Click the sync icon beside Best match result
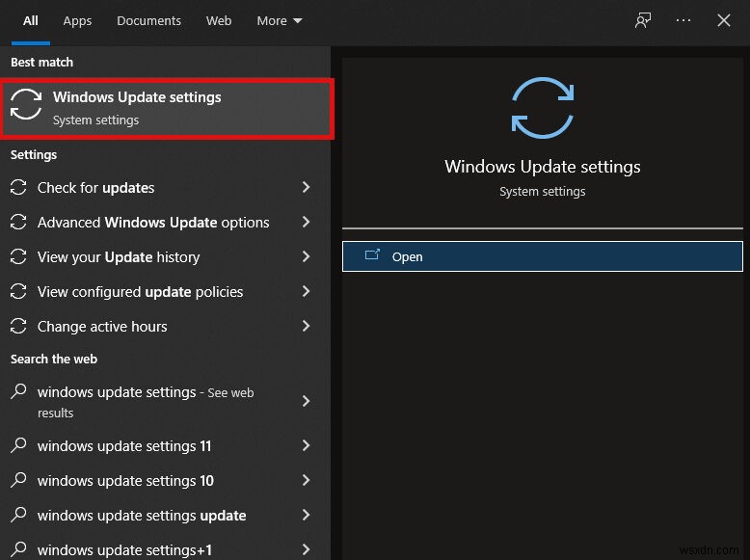The width and height of the screenshot is (750, 560). click(x=26, y=104)
